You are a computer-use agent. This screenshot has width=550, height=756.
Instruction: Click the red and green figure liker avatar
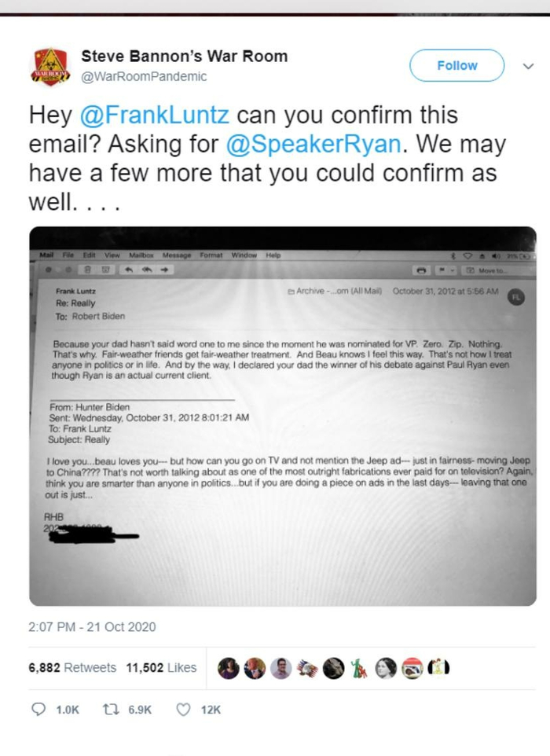click(359, 668)
